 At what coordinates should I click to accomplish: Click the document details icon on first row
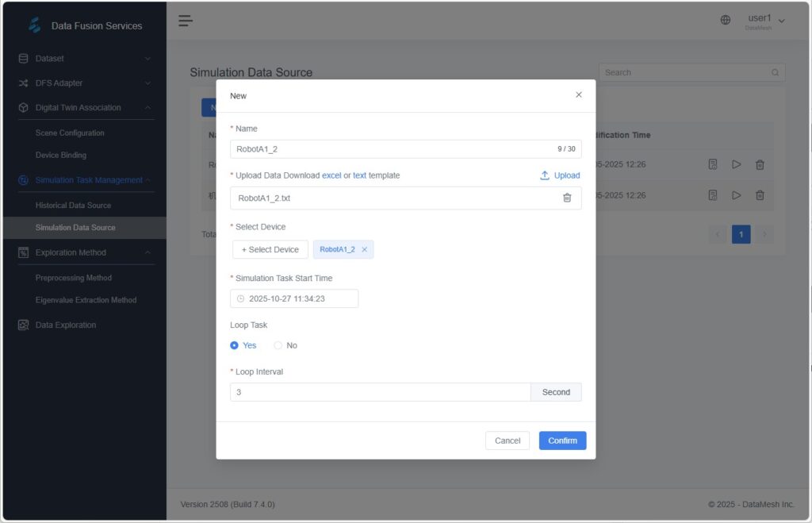(x=712, y=164)
